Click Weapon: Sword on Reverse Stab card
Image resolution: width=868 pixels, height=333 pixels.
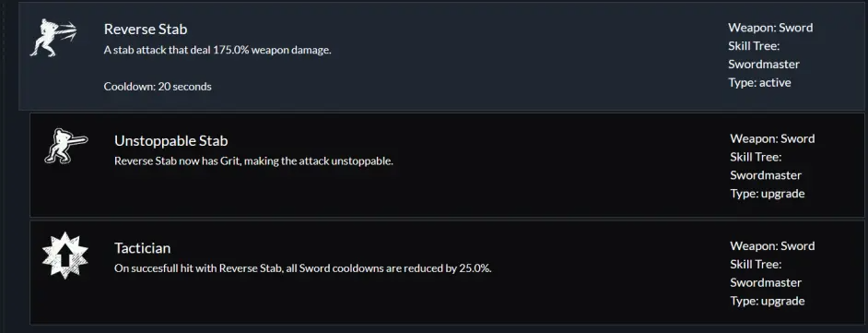pos(770,28)
